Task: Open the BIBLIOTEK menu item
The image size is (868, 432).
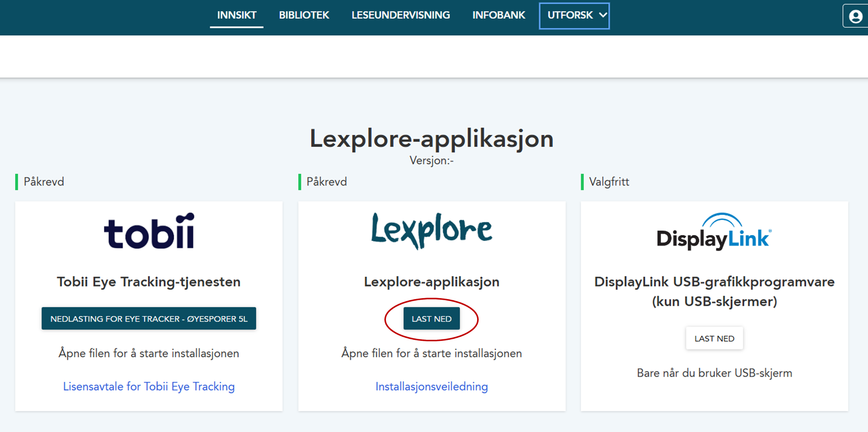Action: [304, 16]
